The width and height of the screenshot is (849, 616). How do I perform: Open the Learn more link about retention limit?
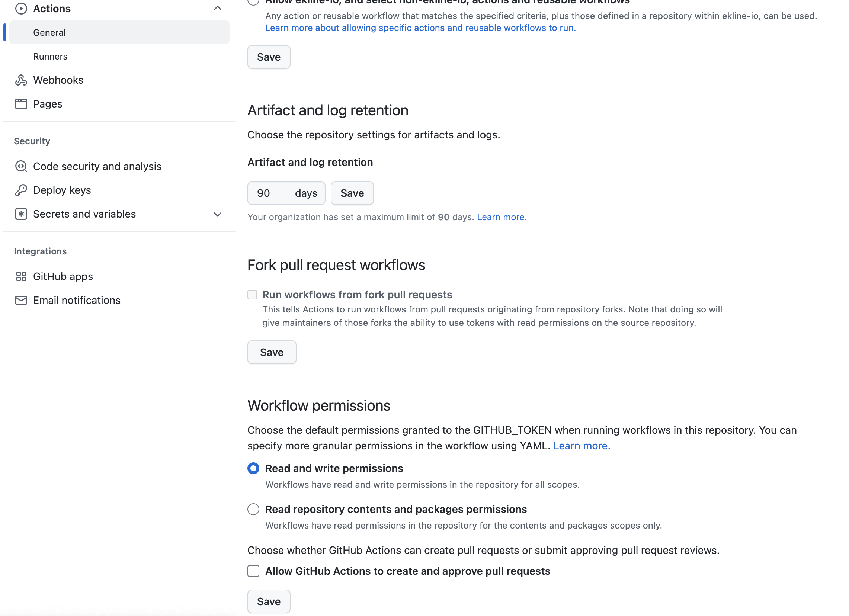click(502, 217)
